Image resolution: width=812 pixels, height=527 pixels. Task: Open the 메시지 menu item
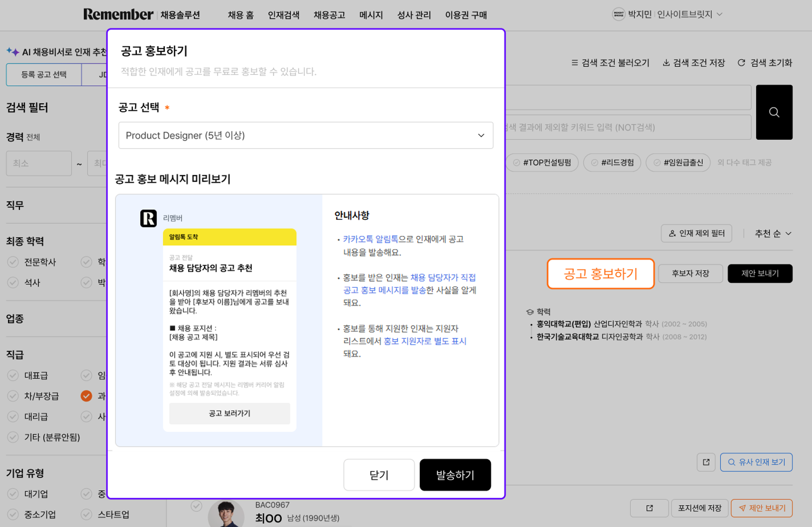[x=371, y=15]
